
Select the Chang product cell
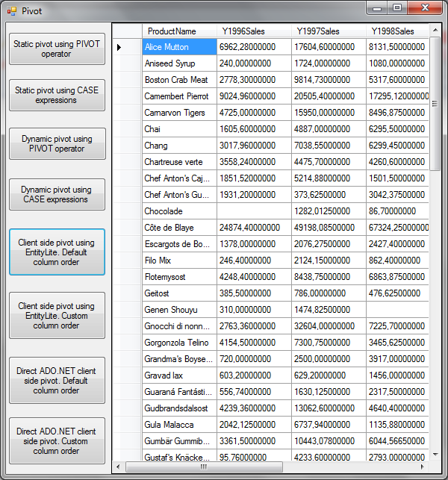point(179,146)
